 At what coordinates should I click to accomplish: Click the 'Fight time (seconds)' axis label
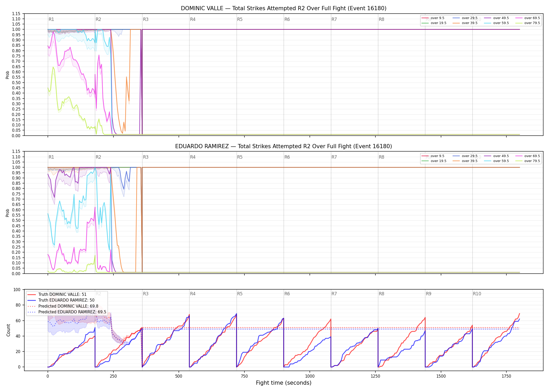click(284, 383)
